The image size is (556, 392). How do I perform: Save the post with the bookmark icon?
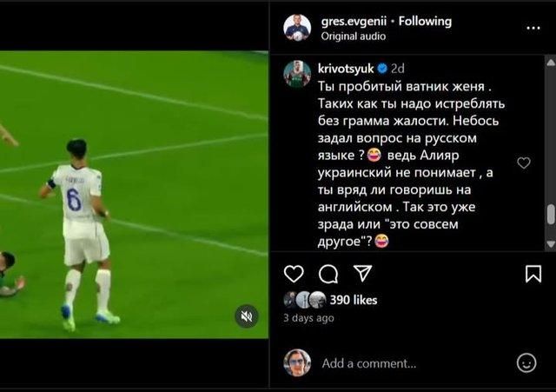tap(533, 274)
